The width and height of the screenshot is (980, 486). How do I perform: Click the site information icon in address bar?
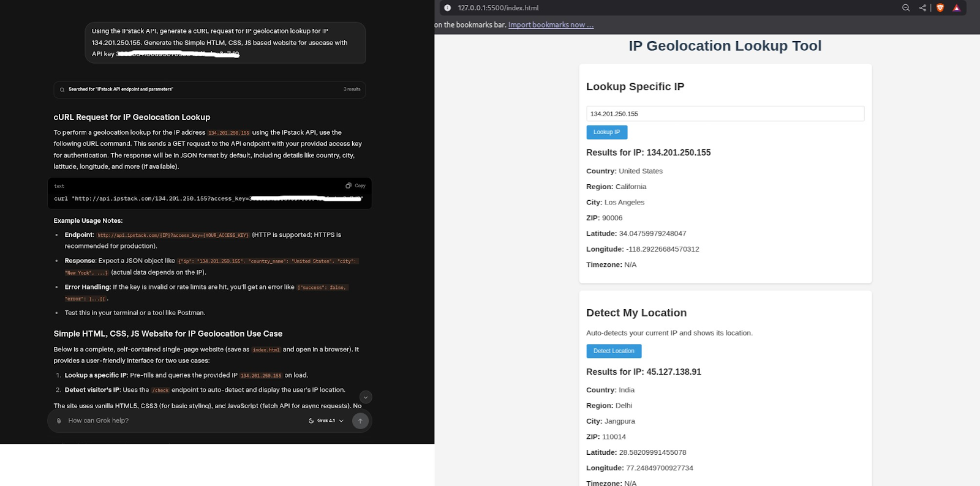pos(447,8)
